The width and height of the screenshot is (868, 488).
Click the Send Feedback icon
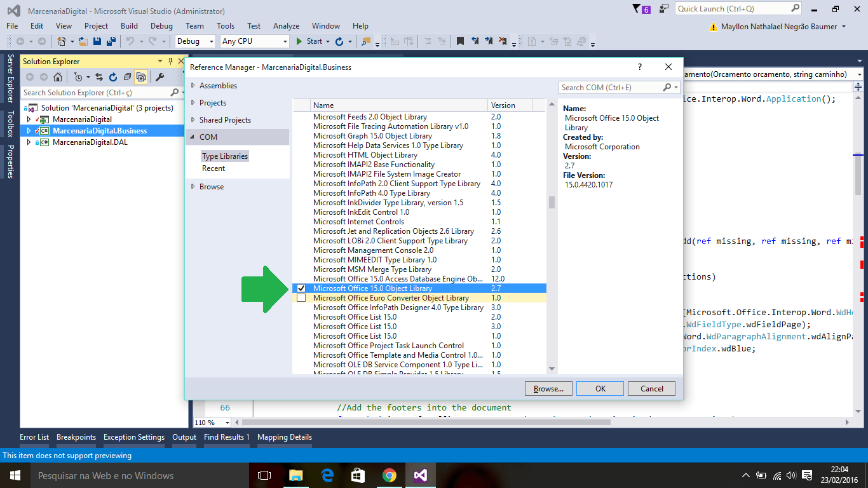664,9
